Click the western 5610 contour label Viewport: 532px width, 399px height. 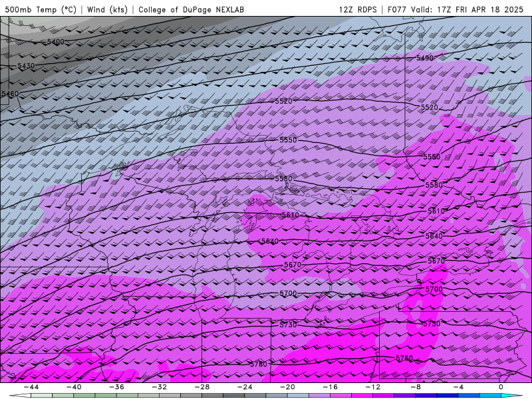(290, 215)
